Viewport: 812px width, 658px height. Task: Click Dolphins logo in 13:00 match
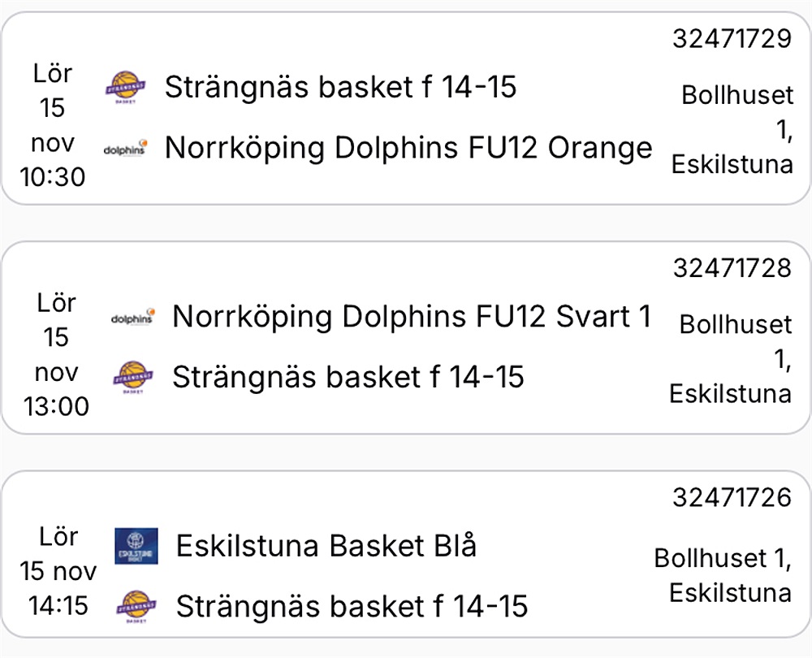coord(132,317)
